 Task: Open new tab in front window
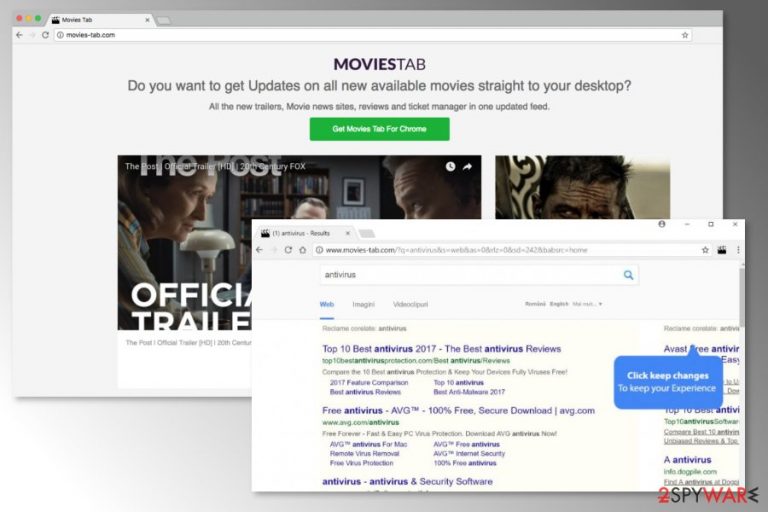click(366, 233)
